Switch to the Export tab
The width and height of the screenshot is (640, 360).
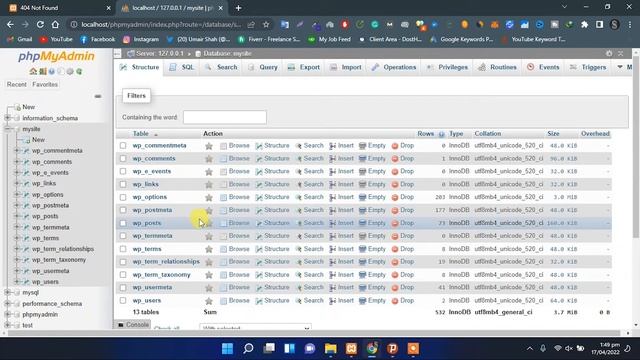pos(304,67)
